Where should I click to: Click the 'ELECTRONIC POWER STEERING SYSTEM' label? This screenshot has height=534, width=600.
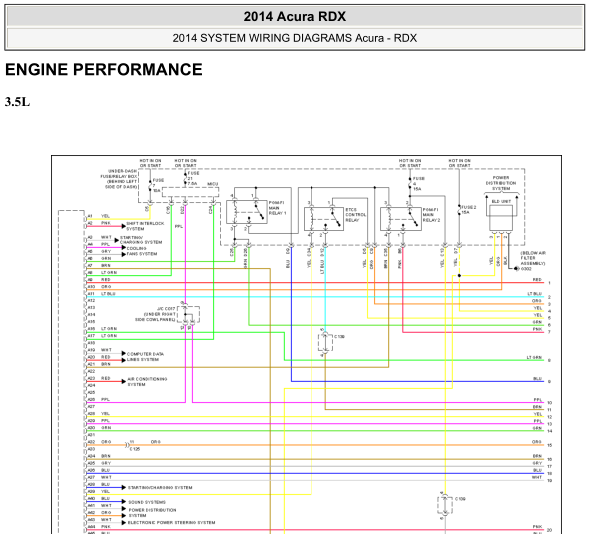[x=171, y=523]
